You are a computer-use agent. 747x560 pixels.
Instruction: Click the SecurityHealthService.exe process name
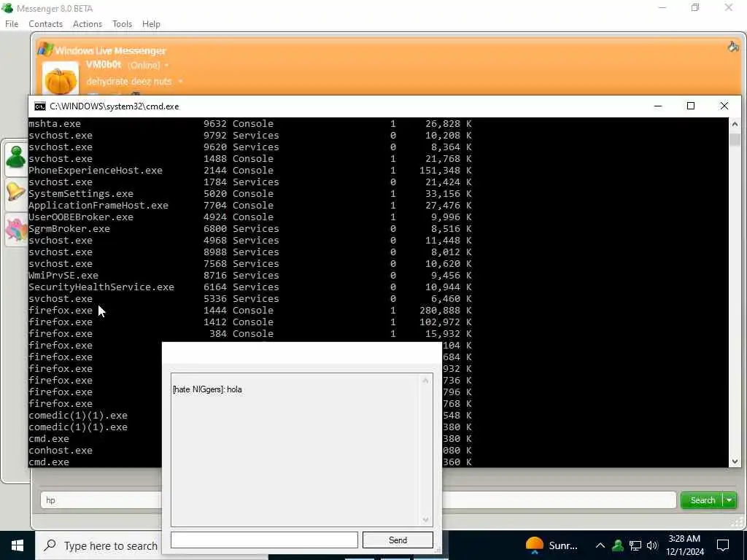pos(101,287)
